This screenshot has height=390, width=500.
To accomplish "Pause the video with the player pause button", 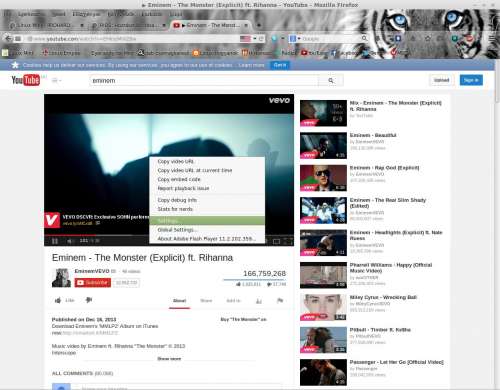I will [55, 241].
